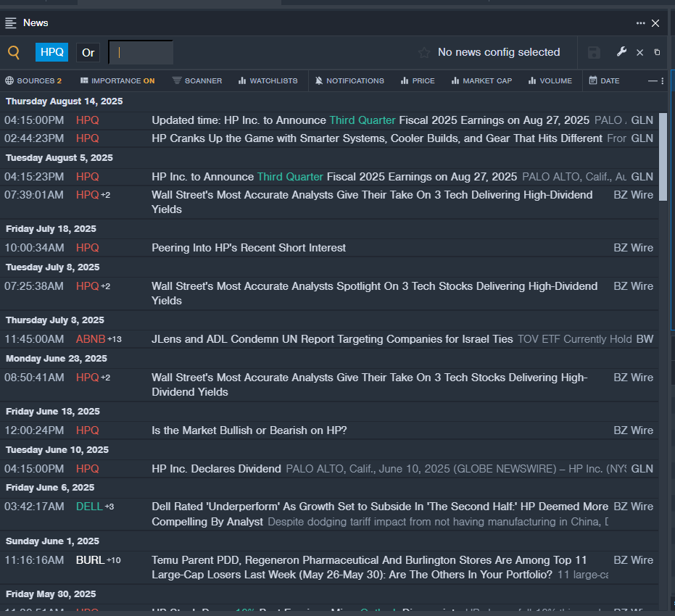Screen dimensions: 675x616
Task: Expand the +2 badge on the 08:50:41AM row
Action: [105, 378]
